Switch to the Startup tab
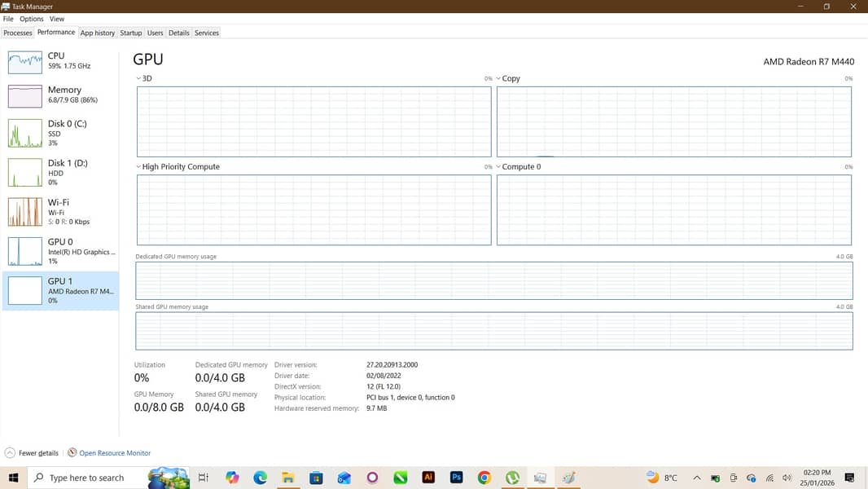Image resolution: width=868 pixels, height=489 pixels. (x=130, y=33)
